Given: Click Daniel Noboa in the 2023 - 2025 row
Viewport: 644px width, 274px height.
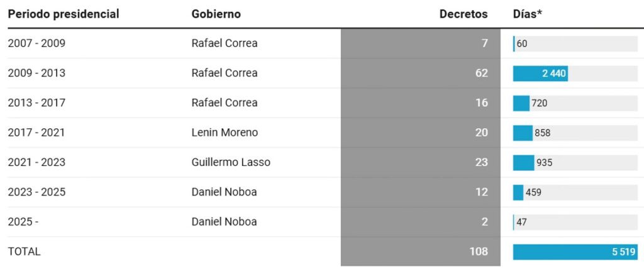Looking at the screenshot, I should 224,192.
